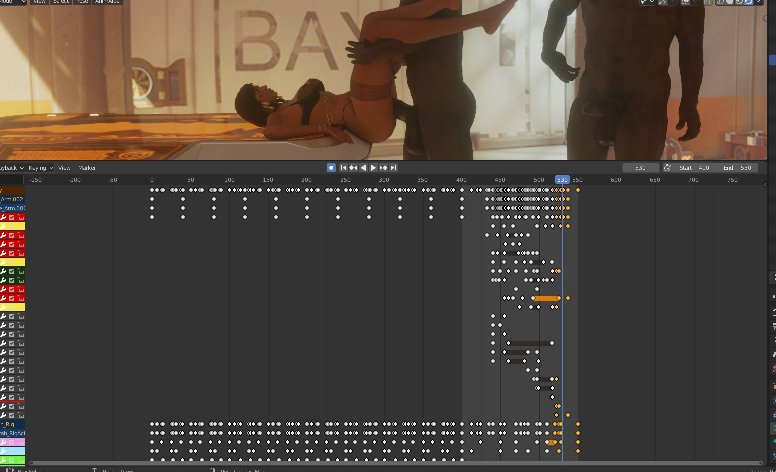Click wrench icon in light blue channel
Viewport: 776px width, 472px height.
coord(3,451)
